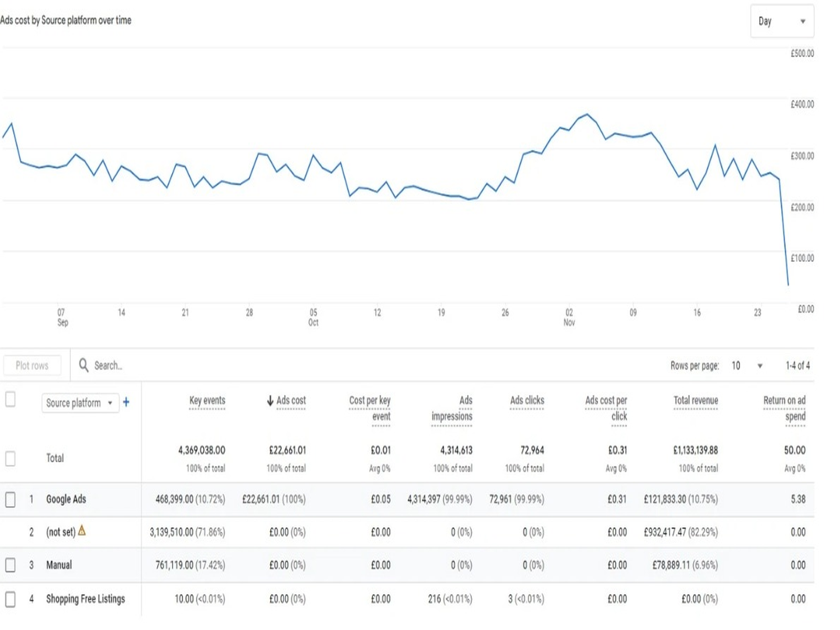Click the Ads clicks column header
840x630 pixels.
click(x=527, y=401)
